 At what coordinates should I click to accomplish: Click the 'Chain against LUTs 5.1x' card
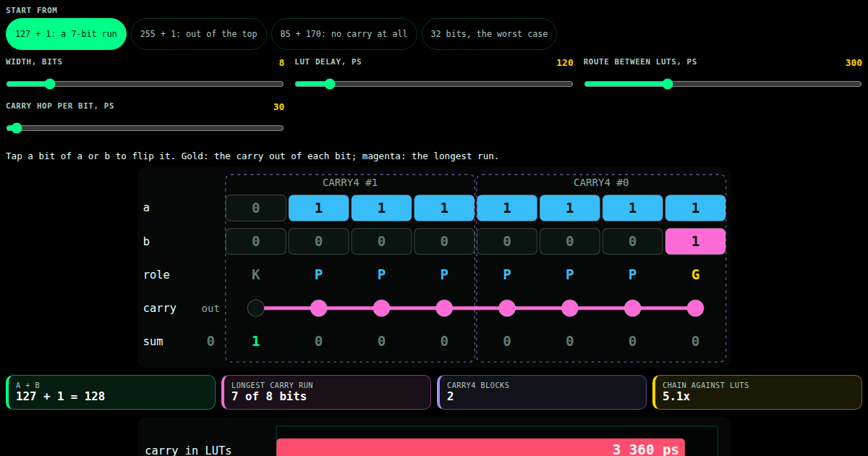pos(757,392)
